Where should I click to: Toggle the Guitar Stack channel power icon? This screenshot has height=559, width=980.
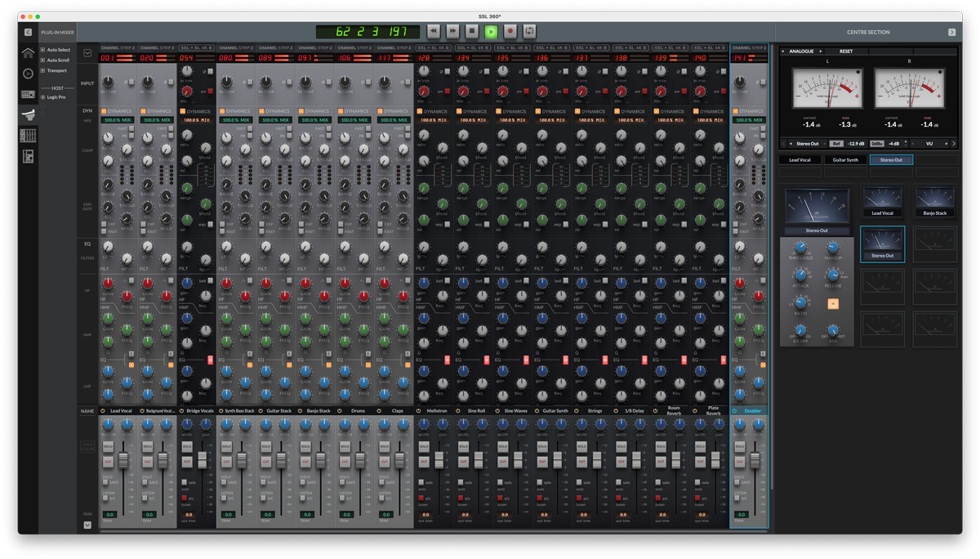(x=261, y=411)
